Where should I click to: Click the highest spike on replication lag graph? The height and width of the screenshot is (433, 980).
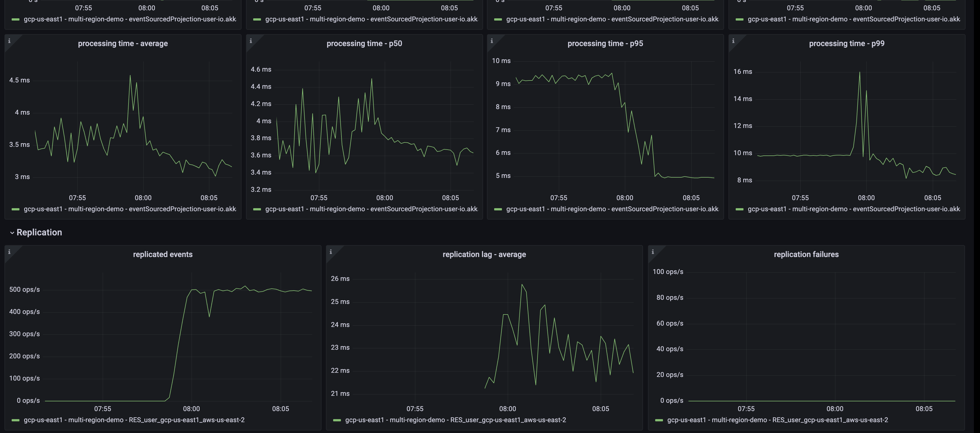pos(522,285)
